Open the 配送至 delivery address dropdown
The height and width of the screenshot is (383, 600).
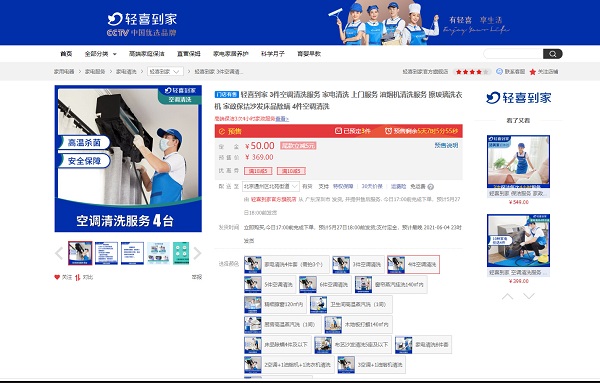pyautogui.click(x=271, y=186)
